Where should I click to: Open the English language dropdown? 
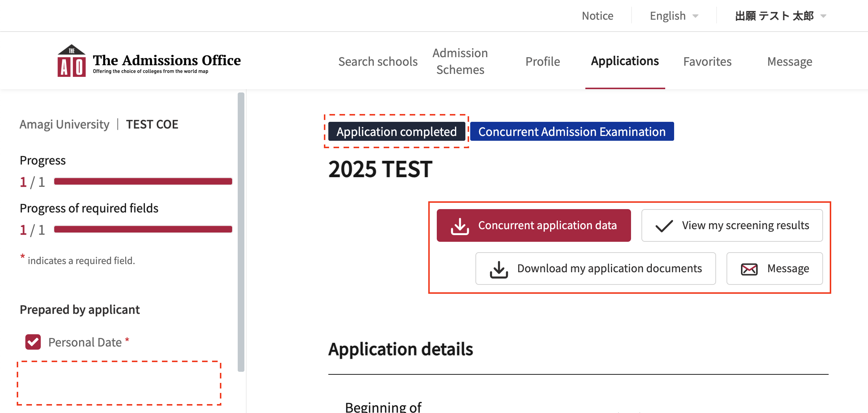pyautogui.click(x=668, y=16)
